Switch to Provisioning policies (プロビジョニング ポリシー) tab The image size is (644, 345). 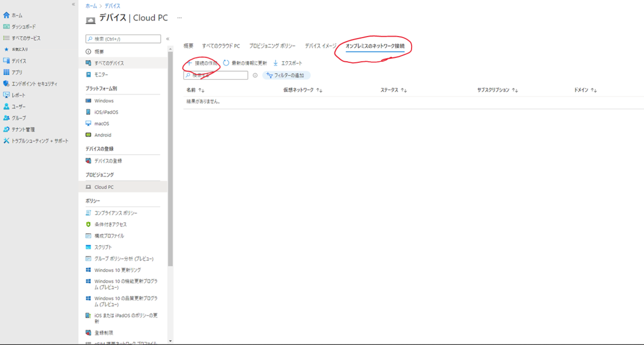pyautogui.click(x=273, y=46)
